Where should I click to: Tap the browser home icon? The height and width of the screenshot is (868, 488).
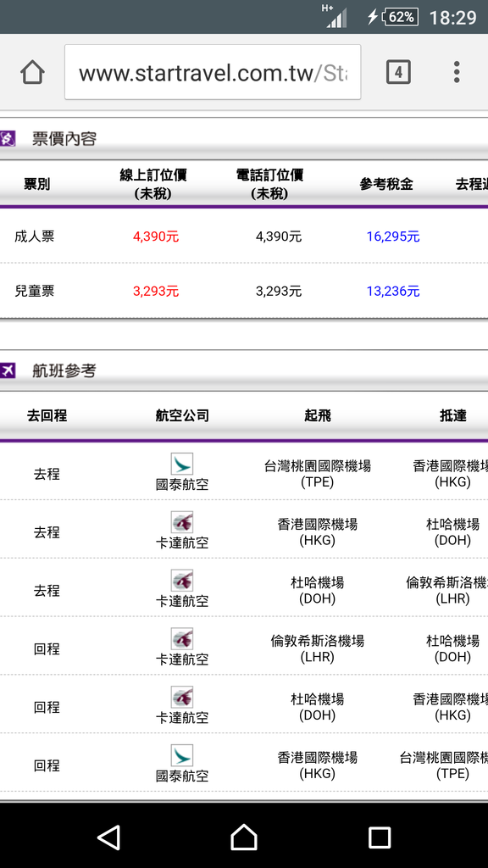(x=32, y=73)
